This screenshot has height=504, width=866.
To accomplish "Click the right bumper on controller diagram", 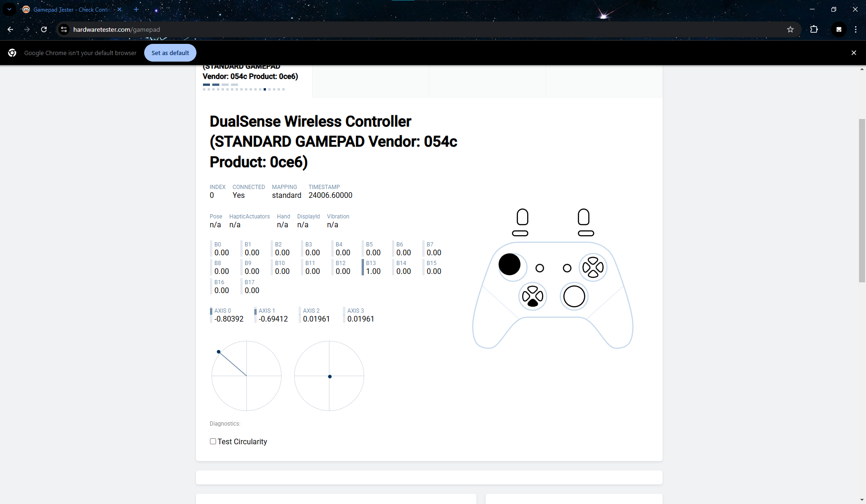I will coord(586,233).
